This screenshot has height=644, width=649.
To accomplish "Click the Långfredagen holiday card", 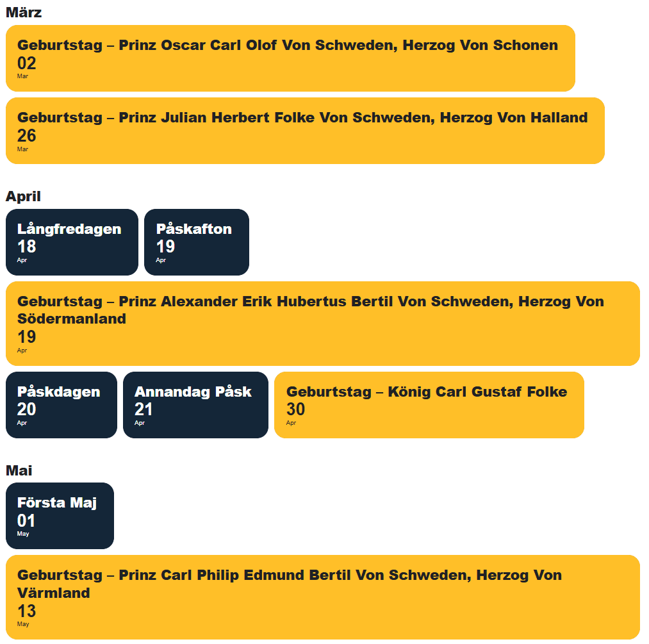I will [x=72, y=242].
